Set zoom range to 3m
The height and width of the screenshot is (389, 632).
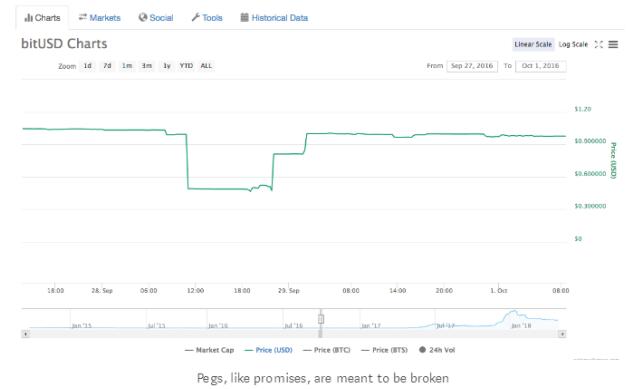pos(147,66)
